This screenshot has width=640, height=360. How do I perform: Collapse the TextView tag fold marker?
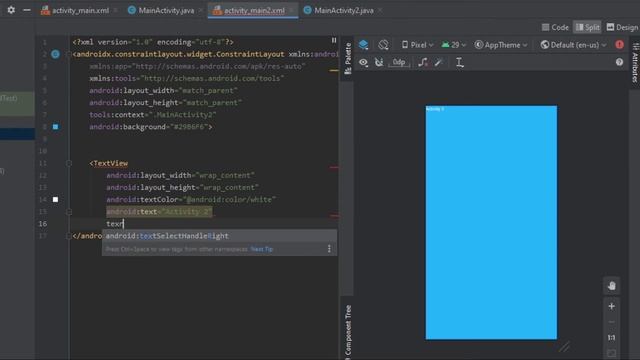[69, 163]
